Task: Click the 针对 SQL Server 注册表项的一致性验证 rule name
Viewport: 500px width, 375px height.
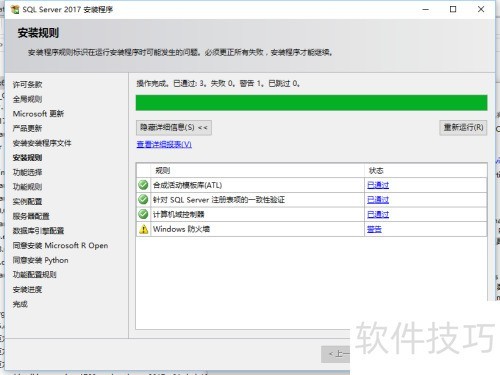Action: 219,200
